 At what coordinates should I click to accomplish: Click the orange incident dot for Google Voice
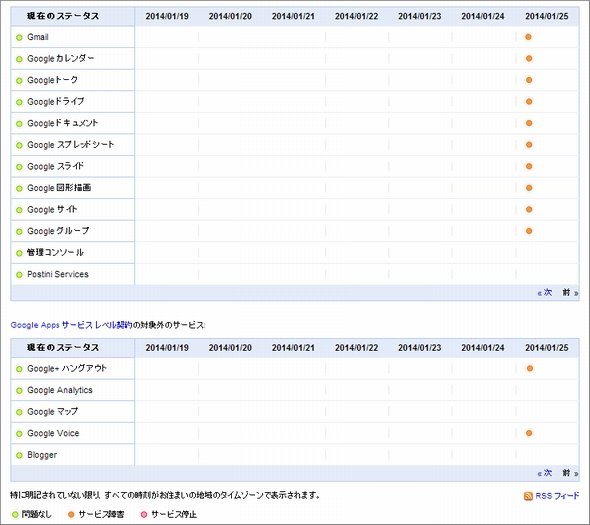(x=529, y=433)
